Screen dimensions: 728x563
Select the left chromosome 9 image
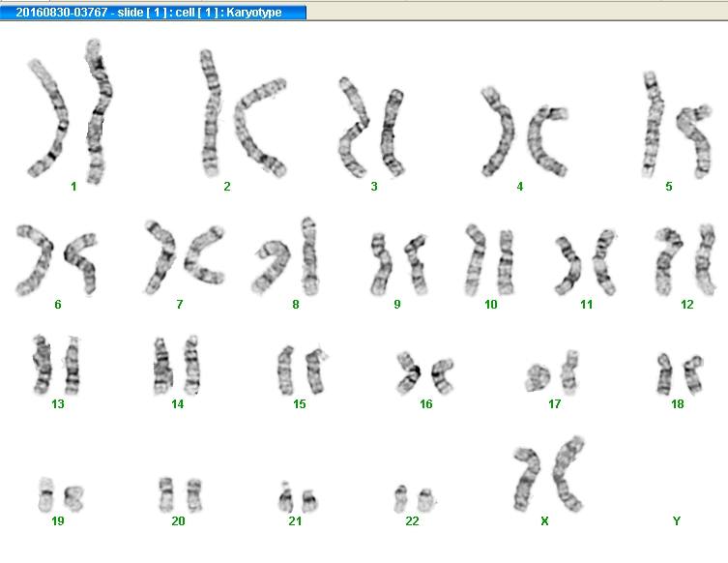pos(382,264)
